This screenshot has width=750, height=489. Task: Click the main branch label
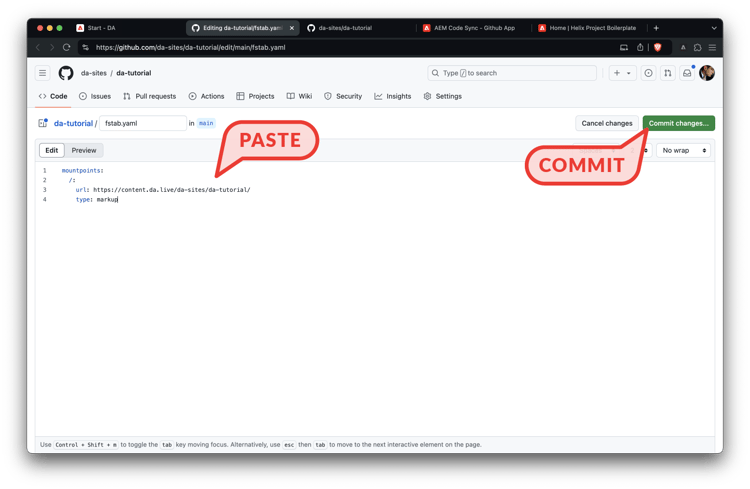point(206,123)
